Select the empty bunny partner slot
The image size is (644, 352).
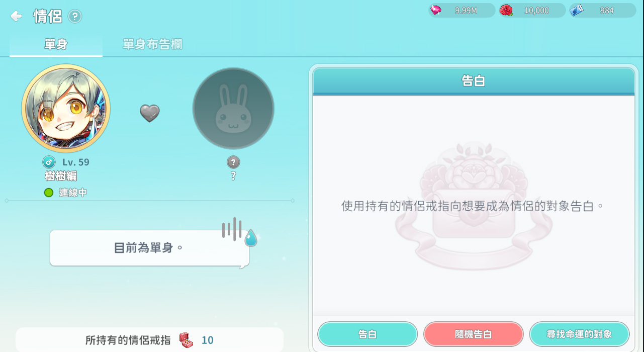tap(233, 109)
